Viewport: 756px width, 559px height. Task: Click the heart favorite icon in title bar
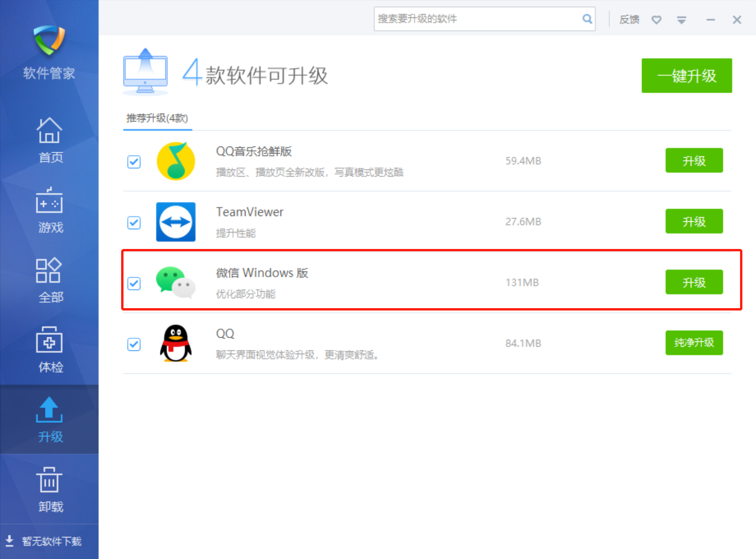tap(656, 20)
